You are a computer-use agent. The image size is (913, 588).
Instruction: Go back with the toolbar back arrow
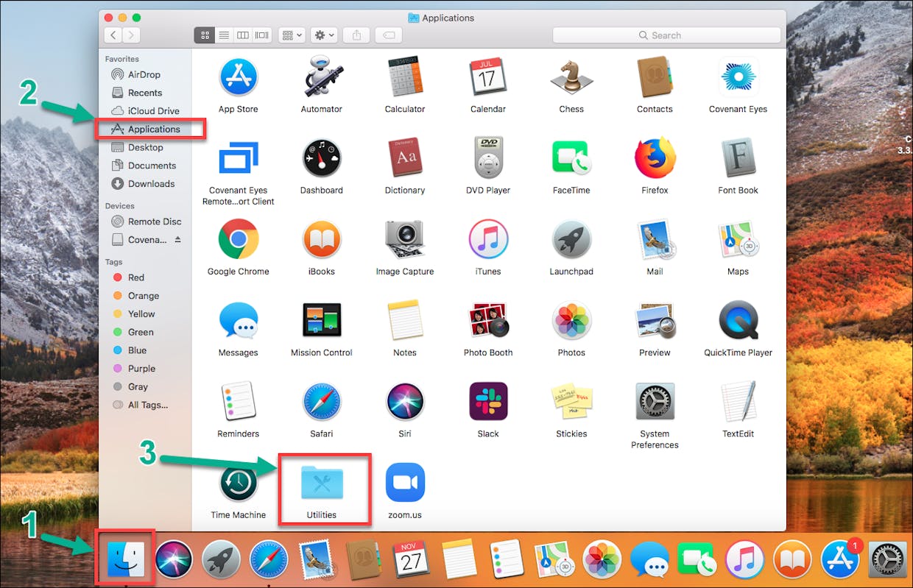(x=113, y=35)
